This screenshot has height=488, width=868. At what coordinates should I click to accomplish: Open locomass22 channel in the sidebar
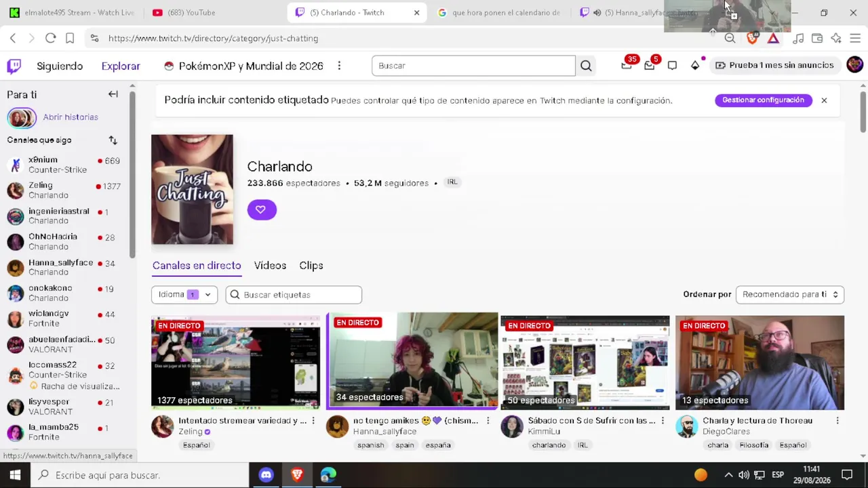tap(64, 375)
